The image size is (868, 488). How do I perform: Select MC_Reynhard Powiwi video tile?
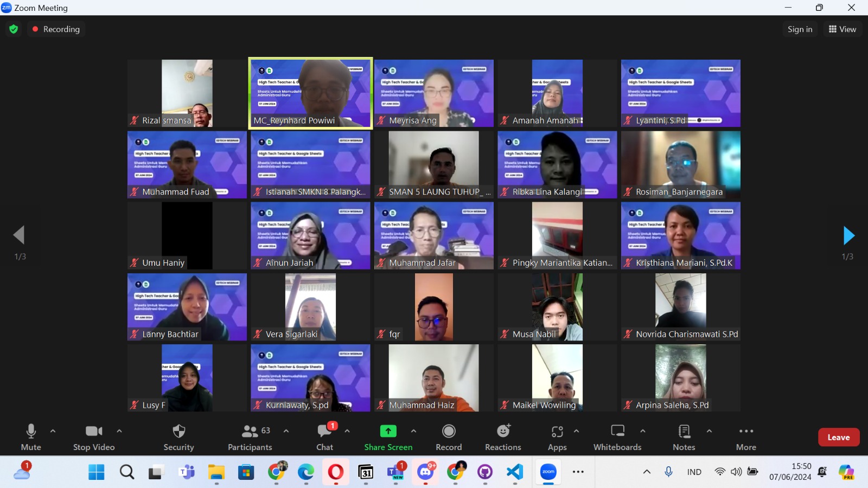click(x=310, y=93)
